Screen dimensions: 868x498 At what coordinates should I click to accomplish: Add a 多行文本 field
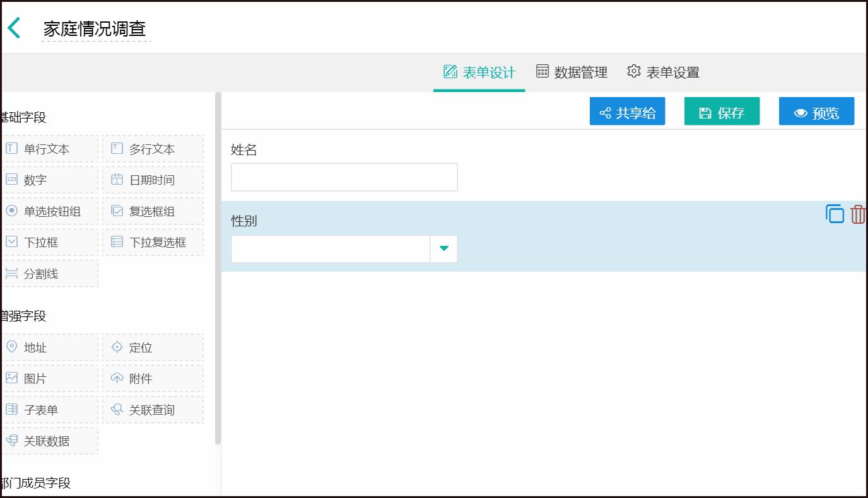pos(153,149)
